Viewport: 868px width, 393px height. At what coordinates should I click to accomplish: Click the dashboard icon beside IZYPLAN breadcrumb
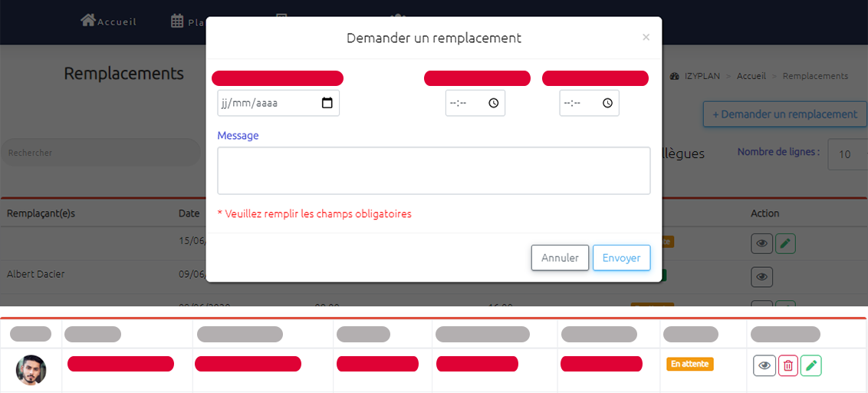(674, 76)
